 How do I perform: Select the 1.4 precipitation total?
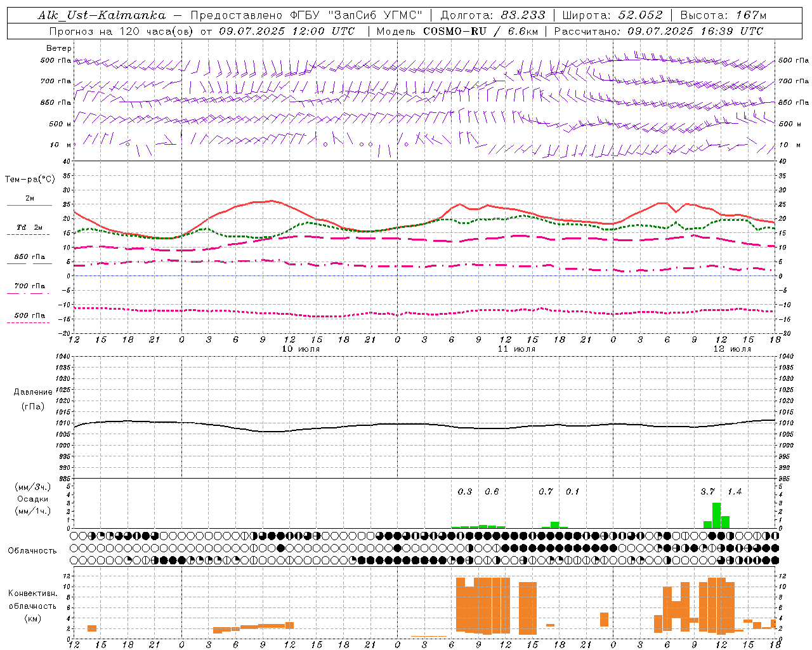pyautogui.click(x=734, y=491)
